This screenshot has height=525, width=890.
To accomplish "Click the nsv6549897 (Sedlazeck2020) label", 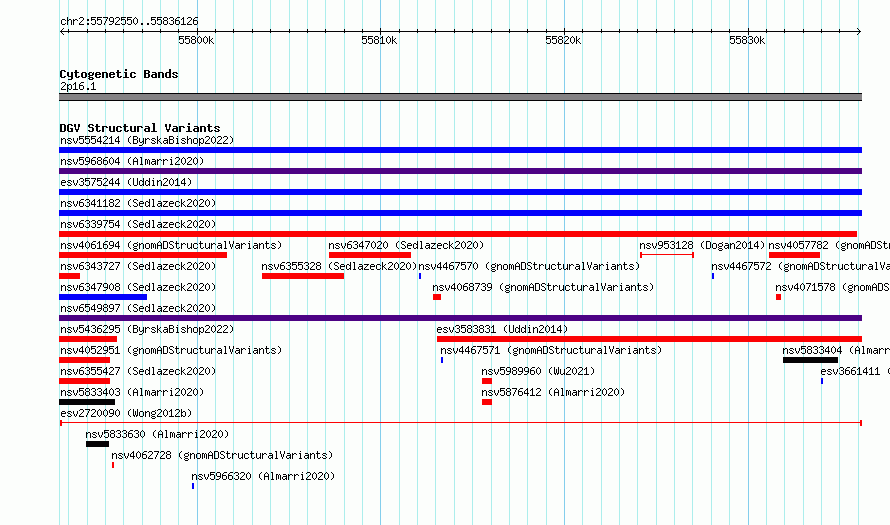I will [x=138, y=308].
